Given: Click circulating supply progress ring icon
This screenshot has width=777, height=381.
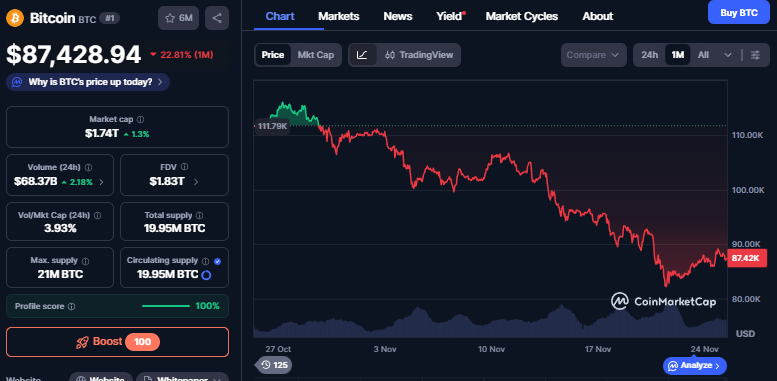Looking at the screenshot, I should coord(206,274).
